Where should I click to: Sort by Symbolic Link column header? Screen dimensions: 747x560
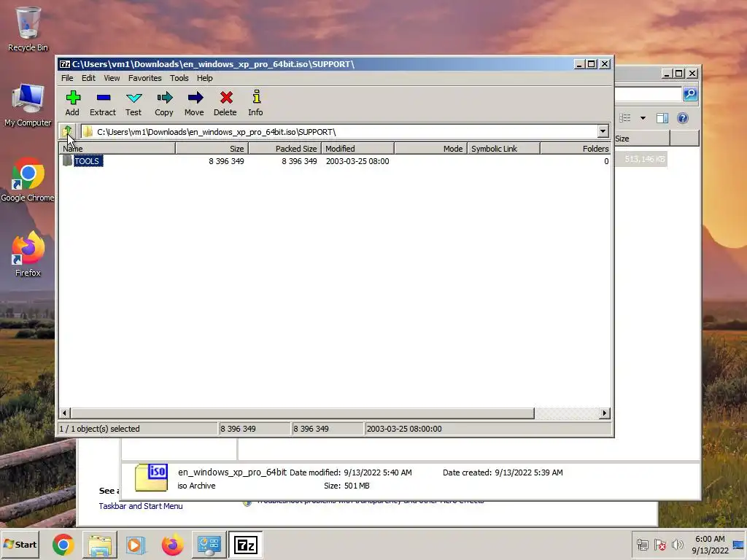tap(503, 149)
